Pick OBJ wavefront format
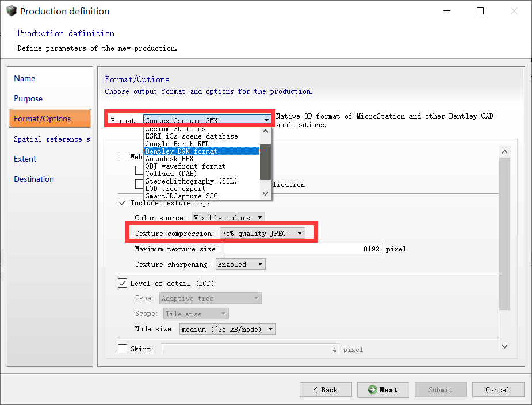This screenshot has height=405, width=532. pos(201,166)
